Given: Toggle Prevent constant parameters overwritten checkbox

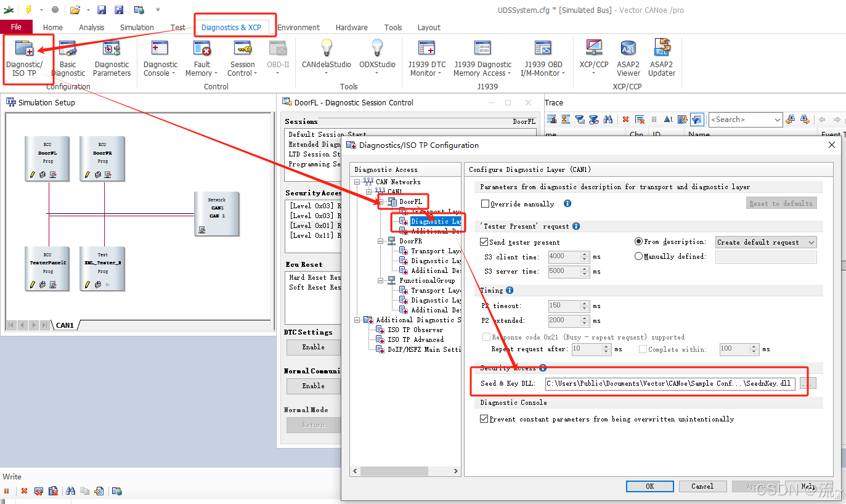Looking at the screenshot, I should tap(484, 419).
